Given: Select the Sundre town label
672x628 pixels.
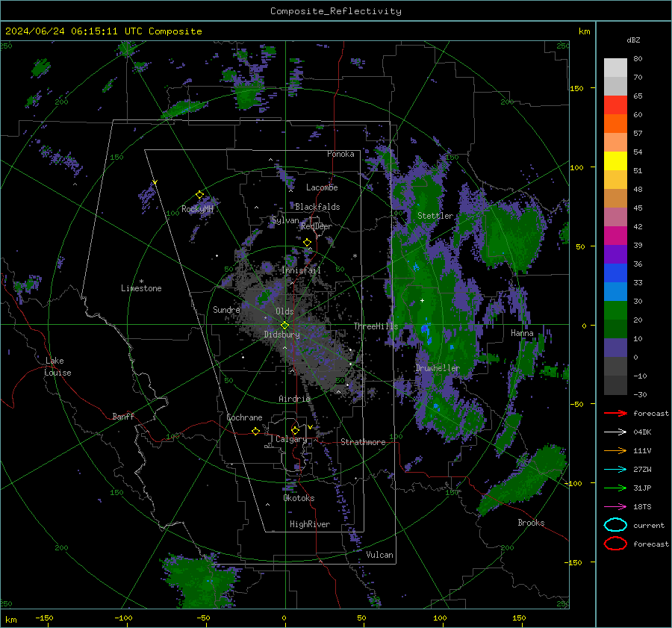Looking at the screenshot, I should (226, 309).
